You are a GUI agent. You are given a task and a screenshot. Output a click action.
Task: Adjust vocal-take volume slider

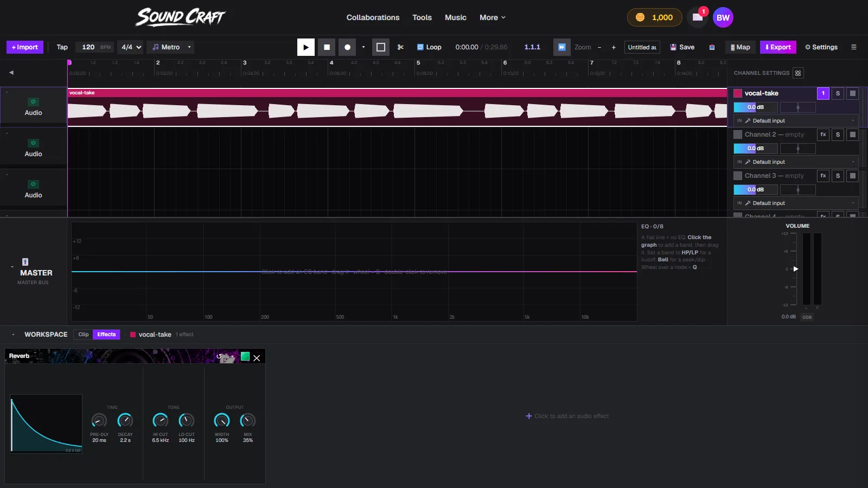coord(756,107)
